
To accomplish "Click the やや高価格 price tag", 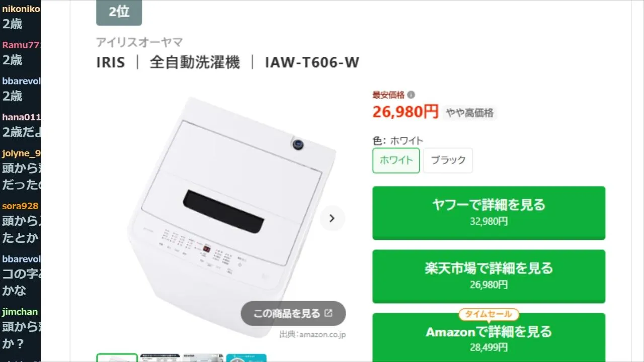I will (x=470, y=113).
